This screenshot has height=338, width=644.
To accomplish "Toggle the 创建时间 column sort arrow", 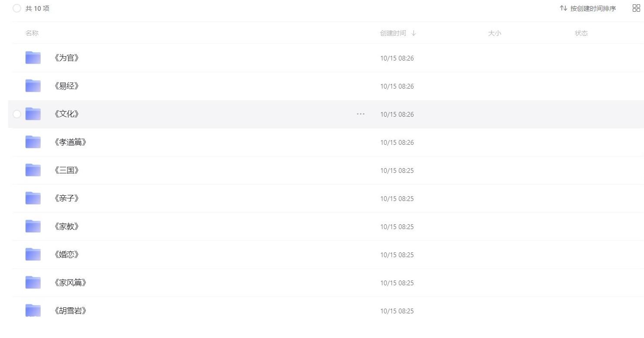I will (x=413, y=33).
